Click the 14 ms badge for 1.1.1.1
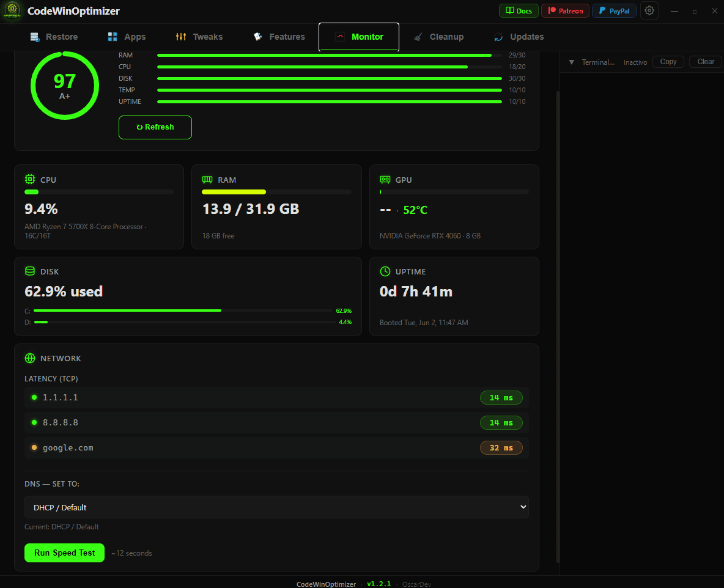Viewport: 724px width, 588px height. click(x=501, y=398)
